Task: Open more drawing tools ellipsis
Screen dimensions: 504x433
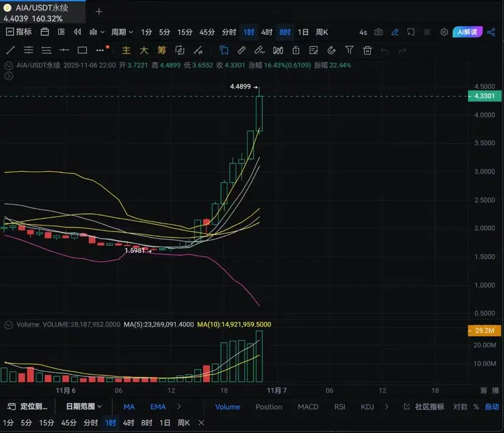Action: 100,50
